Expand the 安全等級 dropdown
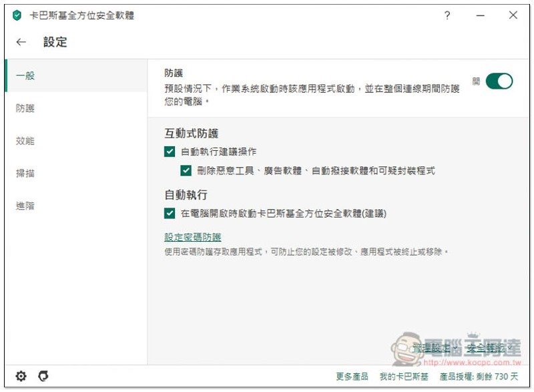This screenshot has width=534, height=392. pos(489,348)
